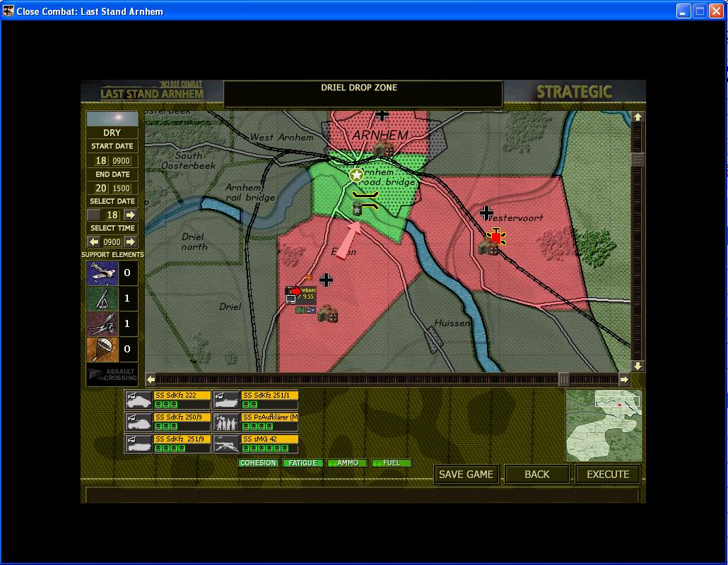The height and width of the screenshot is (565, 728).
Task: Click the yellow bridge symbol on the map
Action: click(x=366, y=201)
